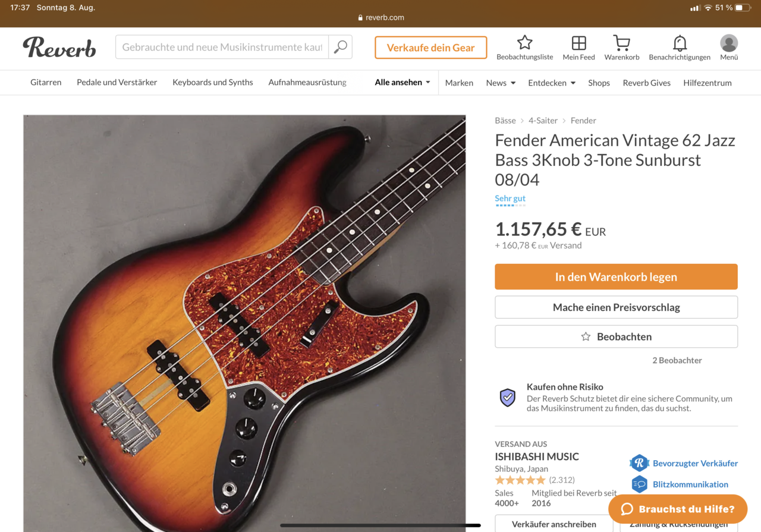Open the Brauchst du Hilfe chat bubble
Image resolution: width=761 pixels, height=532 pixels.
[x=678, y=509]
